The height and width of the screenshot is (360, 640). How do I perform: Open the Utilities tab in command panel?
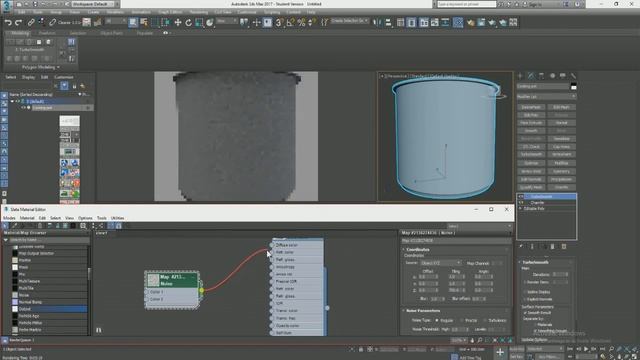tap(573, 76)
